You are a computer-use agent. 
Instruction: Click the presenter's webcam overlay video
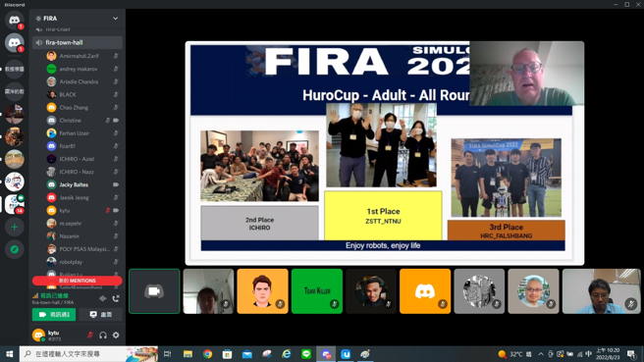(526, 74)
